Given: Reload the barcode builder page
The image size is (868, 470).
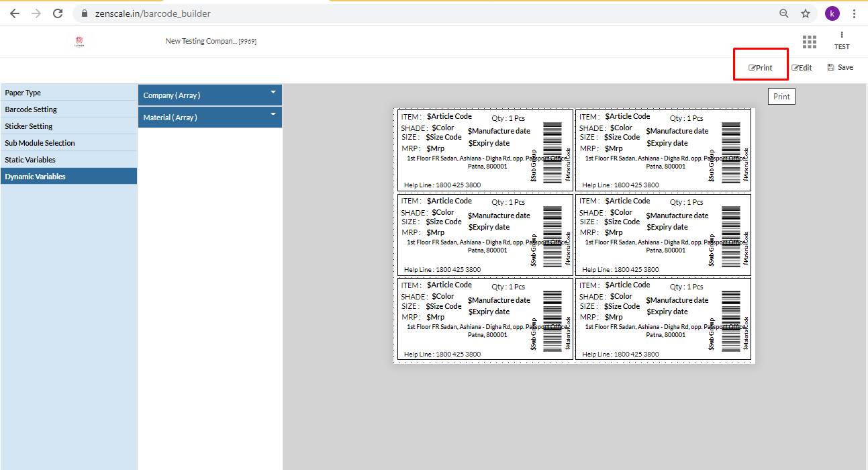Looking at the screenshot, I should pos(58,13).
